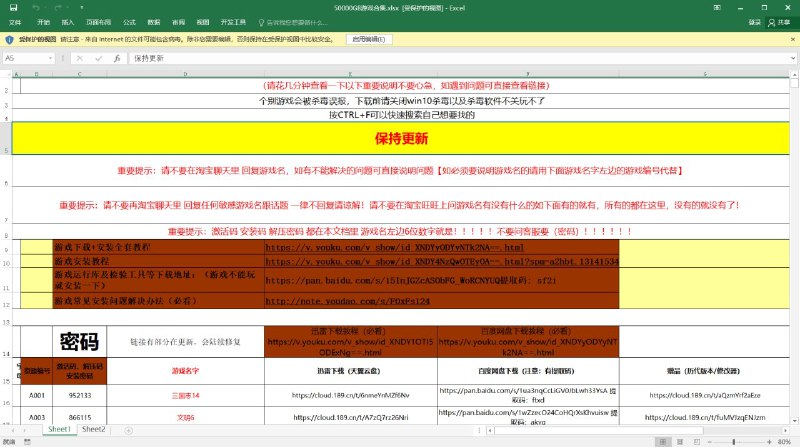Click the 共享 share button
Screen dimensions: 800x447
780,22
